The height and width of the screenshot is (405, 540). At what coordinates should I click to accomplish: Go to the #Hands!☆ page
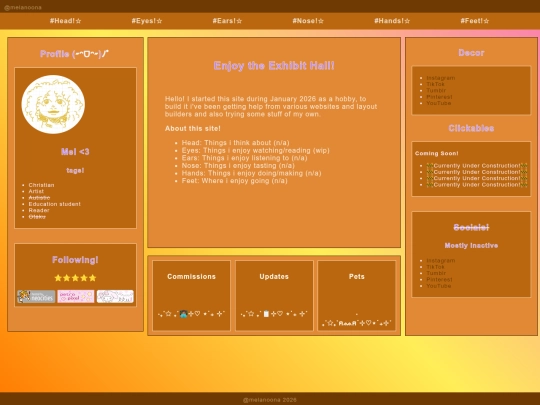392,21
